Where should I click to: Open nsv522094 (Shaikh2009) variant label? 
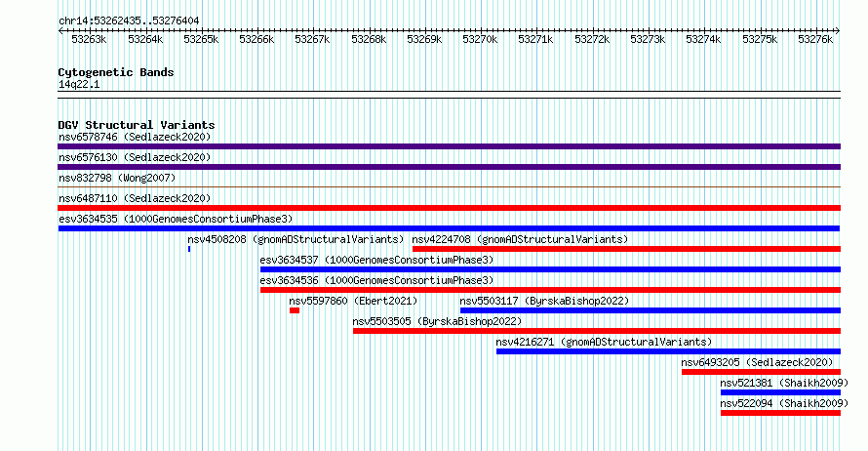pos(784,403)
